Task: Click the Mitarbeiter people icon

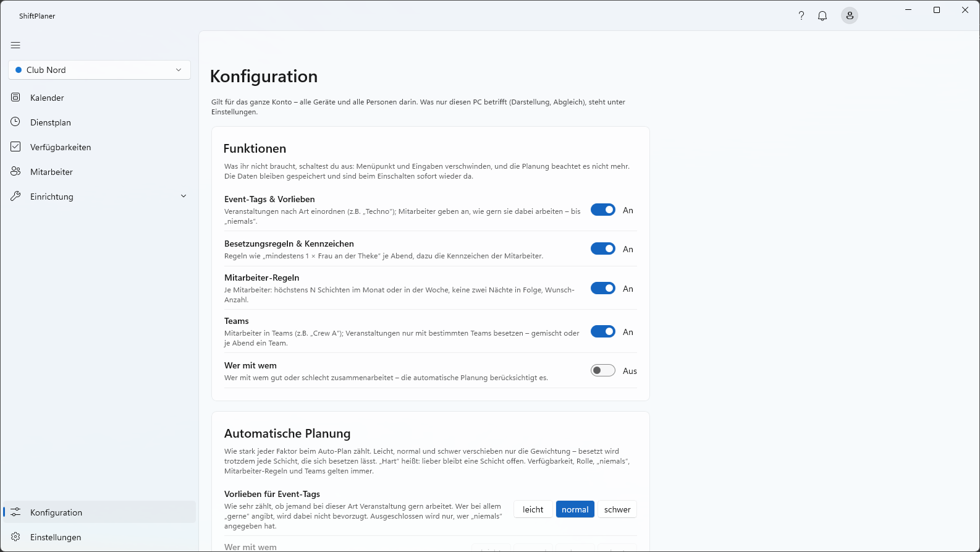Action: pos(15,172)
